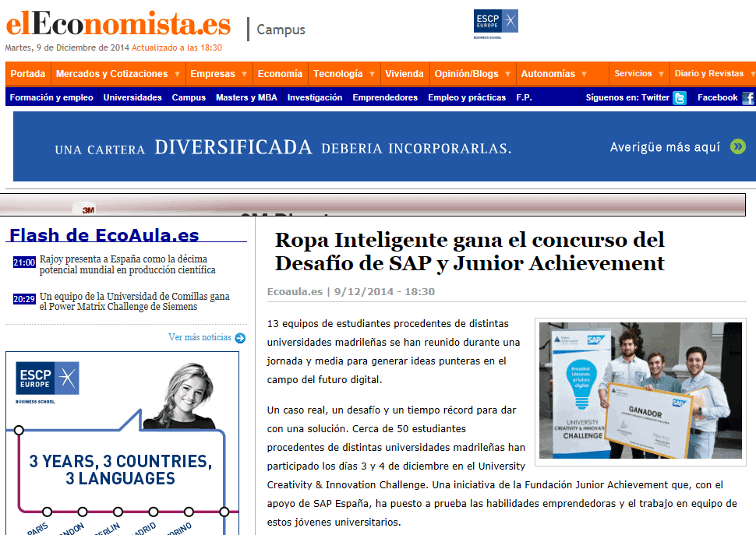Click Ecoaula.es byline text

pos(295,291)
